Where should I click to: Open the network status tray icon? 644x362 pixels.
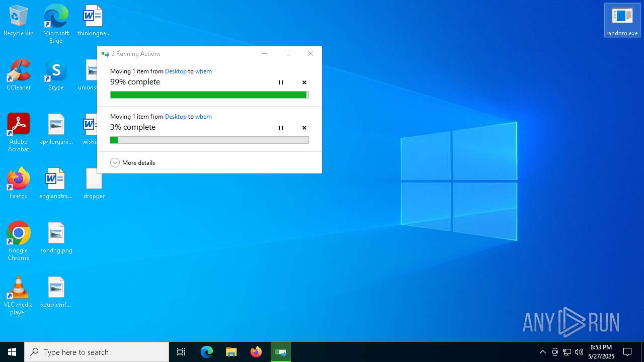pyautogui.click(x=567, y=352)
